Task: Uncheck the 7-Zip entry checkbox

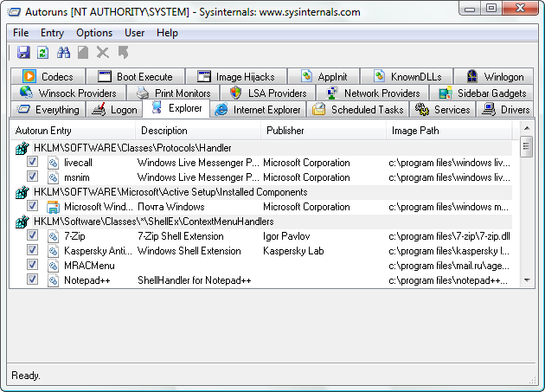Action: click(x=32, y=235)
